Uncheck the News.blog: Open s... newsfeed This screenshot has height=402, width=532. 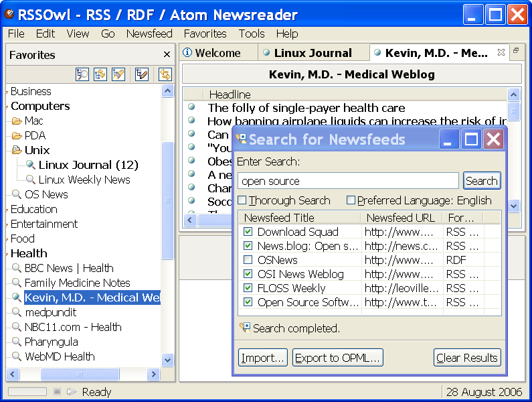[x=248, y=246]
